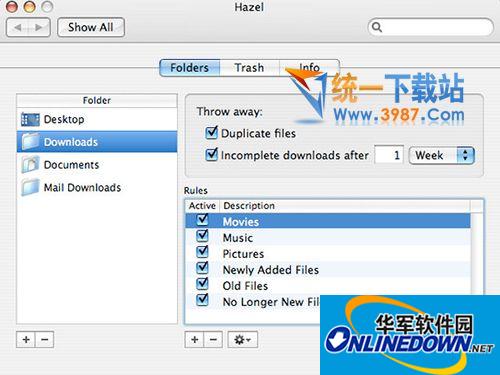The image size is (500, 375).
Task: Switch to the Trash tab
Action: tap(249, 68)
